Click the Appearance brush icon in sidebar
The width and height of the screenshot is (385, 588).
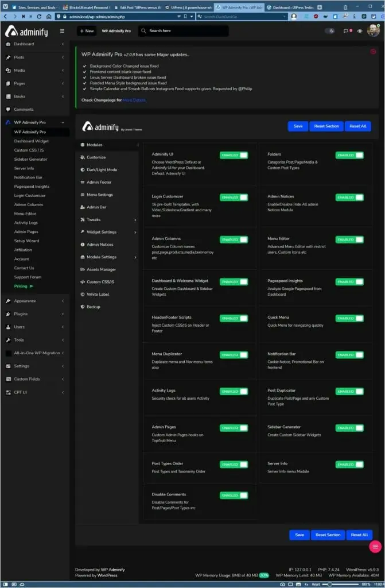8,301
